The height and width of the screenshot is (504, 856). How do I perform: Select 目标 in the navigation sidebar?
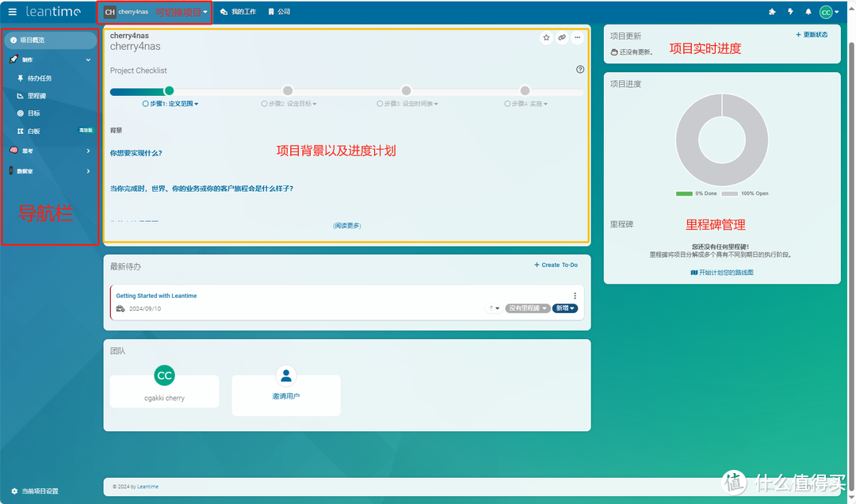point(36,113)
